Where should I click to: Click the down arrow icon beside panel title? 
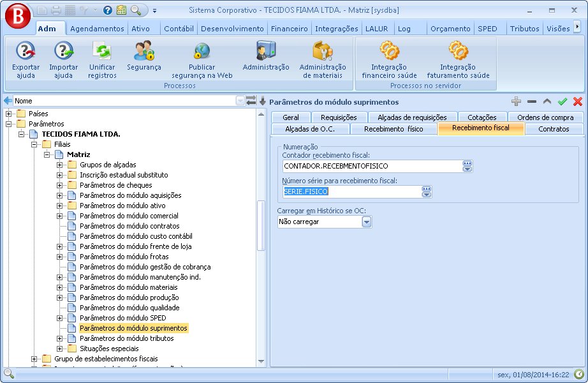[263, 100]
